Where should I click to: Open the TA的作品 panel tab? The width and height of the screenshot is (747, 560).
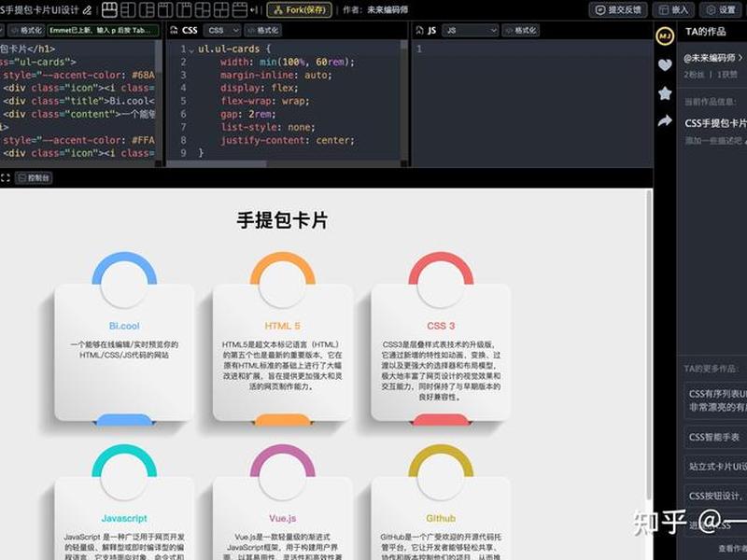pyautogui.click(x=706, y=32)
